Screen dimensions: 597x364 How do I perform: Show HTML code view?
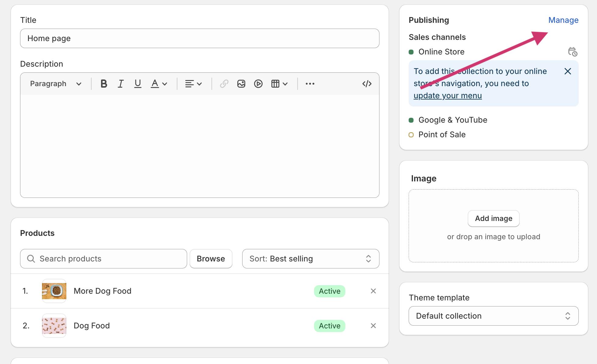tap(367, 84)
